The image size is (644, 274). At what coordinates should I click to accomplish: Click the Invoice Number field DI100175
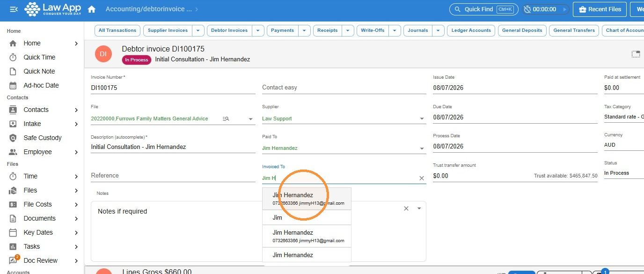click(x=173, y=88)
